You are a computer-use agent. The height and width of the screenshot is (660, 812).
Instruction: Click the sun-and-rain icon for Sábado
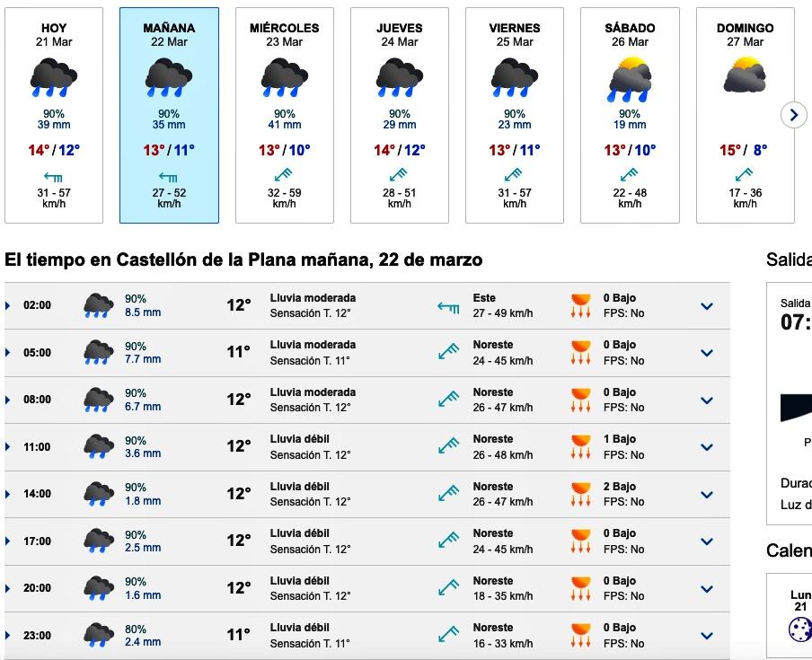(x=630, y=78)
